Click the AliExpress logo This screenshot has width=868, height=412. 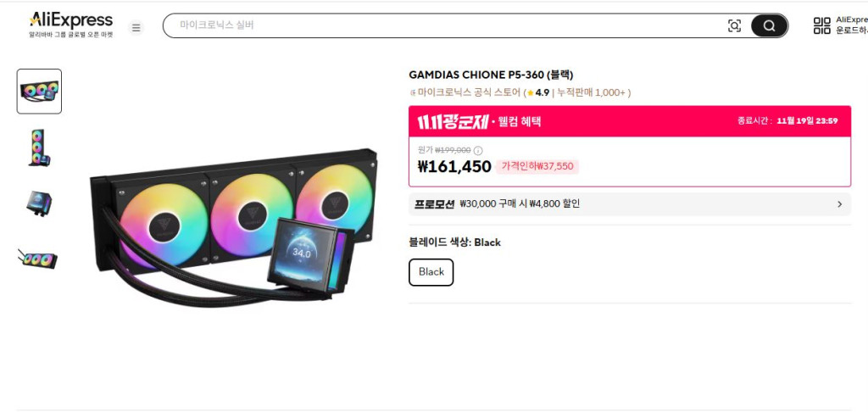71,20
